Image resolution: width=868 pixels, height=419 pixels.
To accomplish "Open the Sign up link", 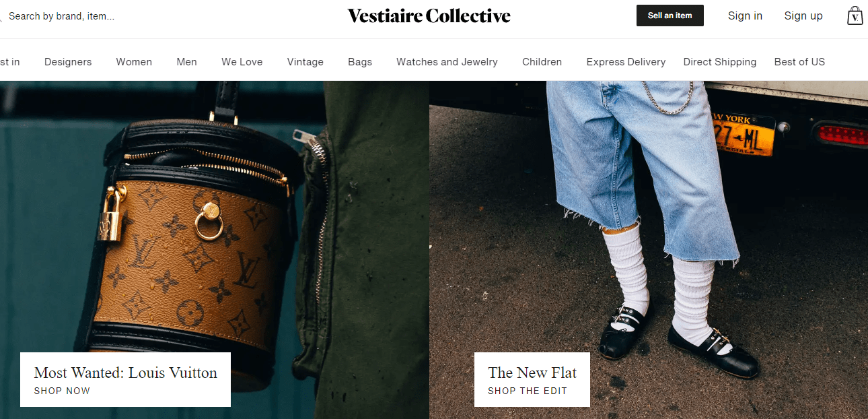I will coord(803,15).
